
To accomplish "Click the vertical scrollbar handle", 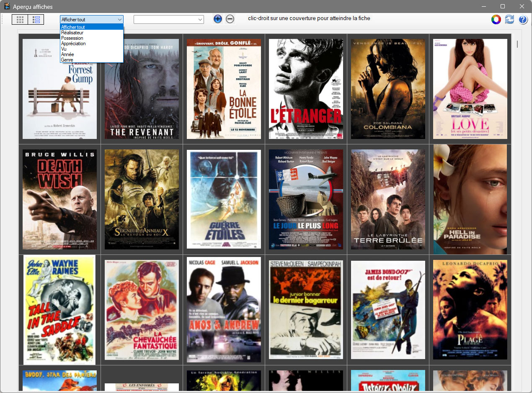I will click(517, 44).
